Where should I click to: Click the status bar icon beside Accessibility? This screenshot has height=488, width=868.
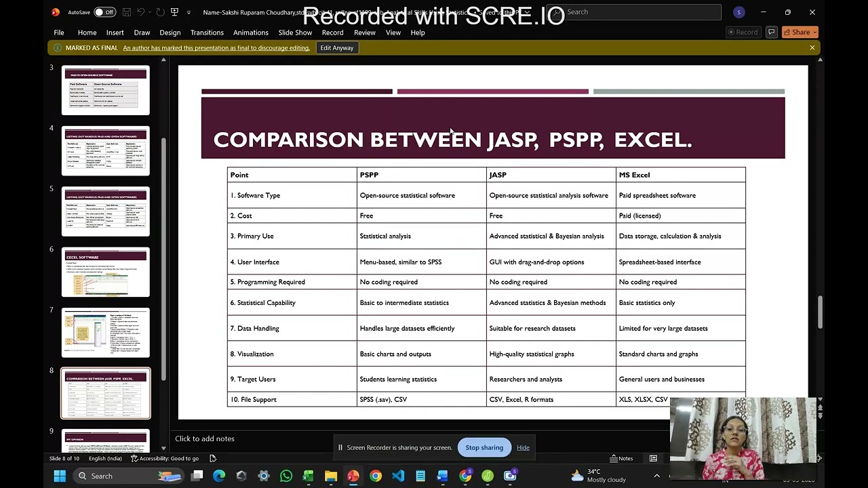[213, 459]
